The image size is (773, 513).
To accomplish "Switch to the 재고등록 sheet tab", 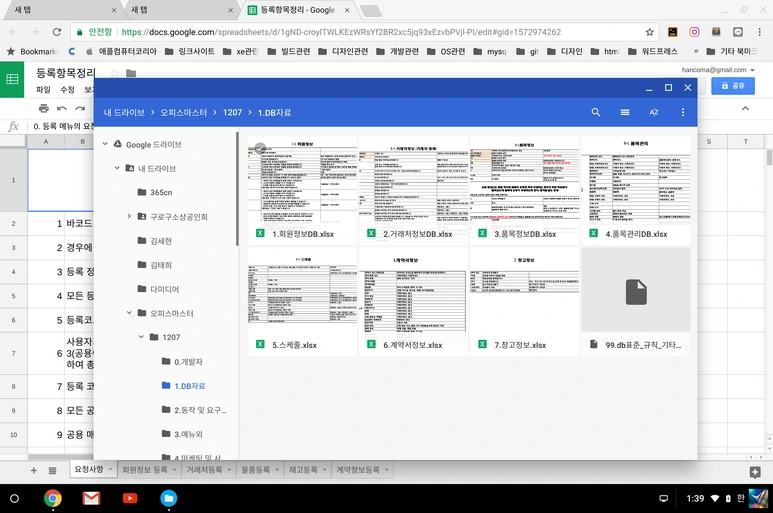I will pos(303,470).
